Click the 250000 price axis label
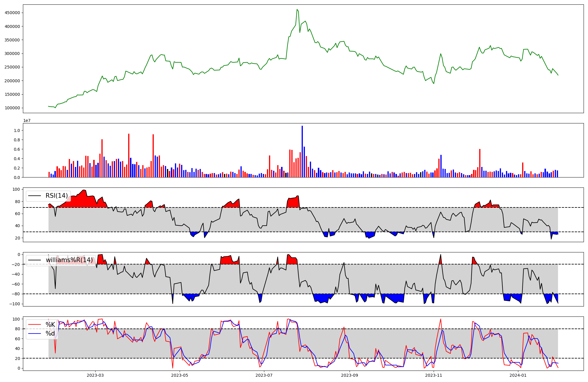Viewport: 588px width, 382px height. [12, 67]
